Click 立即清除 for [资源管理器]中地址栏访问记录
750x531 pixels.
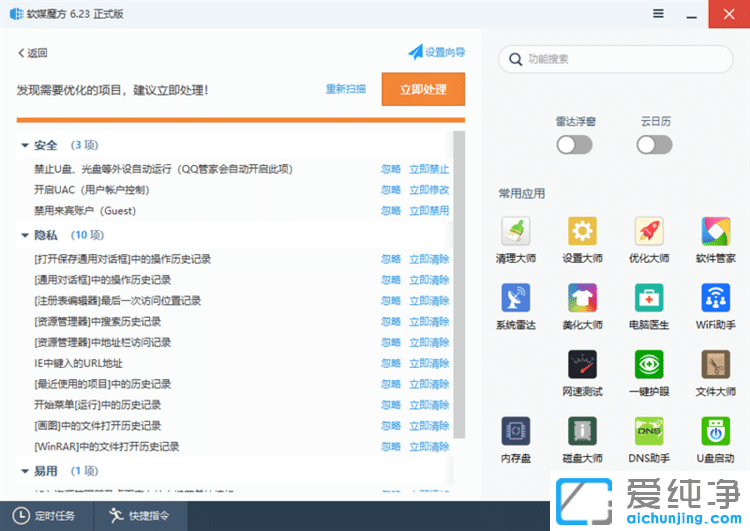point(429,343)
